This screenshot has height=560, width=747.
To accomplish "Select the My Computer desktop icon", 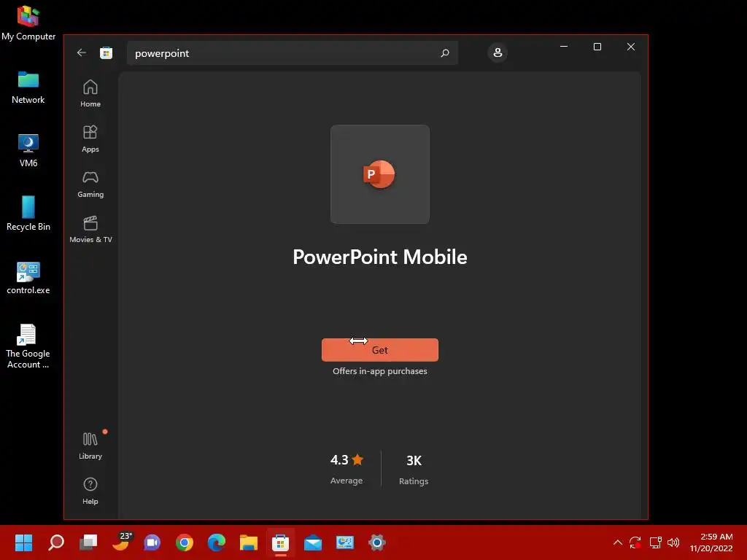I will click(x=28, y=23).
